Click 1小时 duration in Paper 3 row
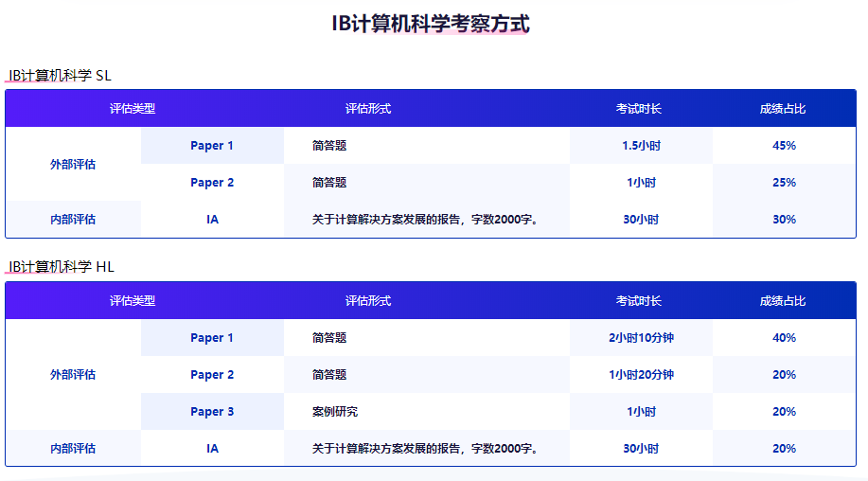The height and width of the screenshot is (481, 868). (x=641, y=412)
